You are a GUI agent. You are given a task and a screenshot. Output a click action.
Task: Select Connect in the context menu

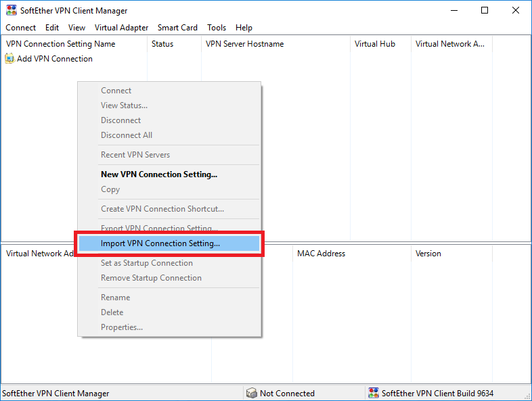point(169,91)
